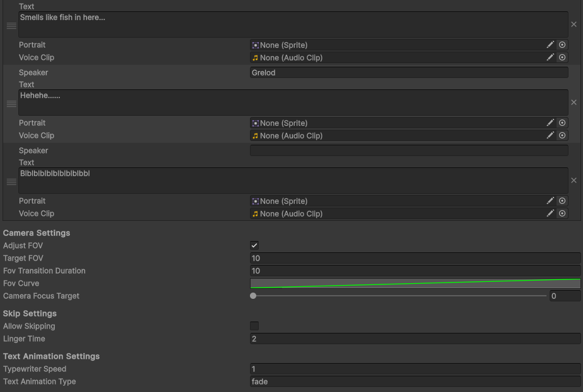
Task: Remove the Smells like fish entry with X
Action: tap(574, 24)
